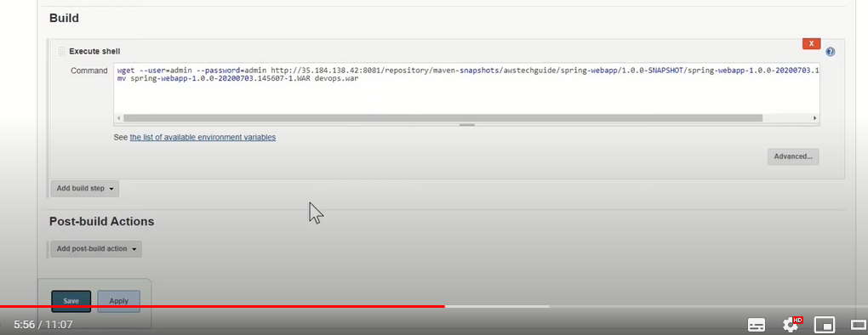The width and height of the screenshot is (868, 335).
Task: Open help for Execute shell step
Action: tap(830, 52)
